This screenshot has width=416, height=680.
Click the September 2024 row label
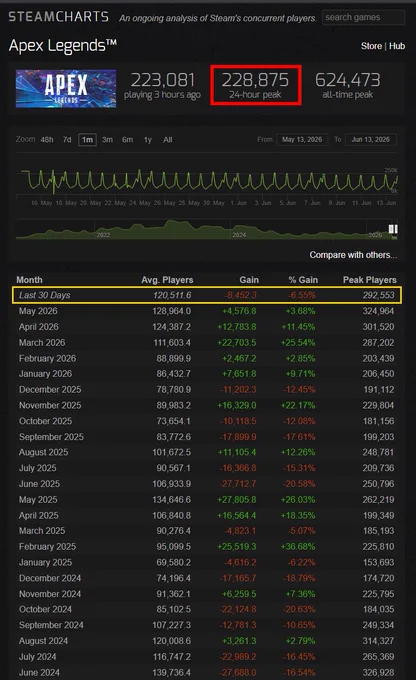coord(51,625)
